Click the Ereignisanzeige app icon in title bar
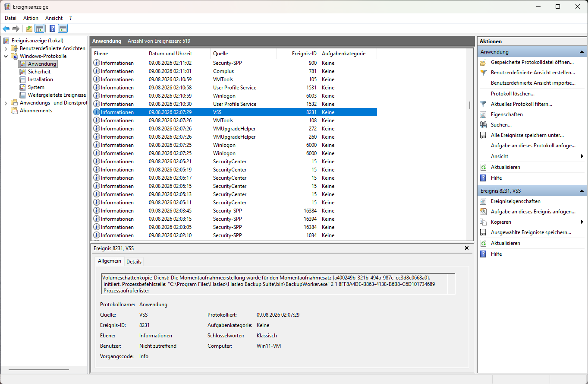This screenshot has height=384, width=588. (7, 7)
